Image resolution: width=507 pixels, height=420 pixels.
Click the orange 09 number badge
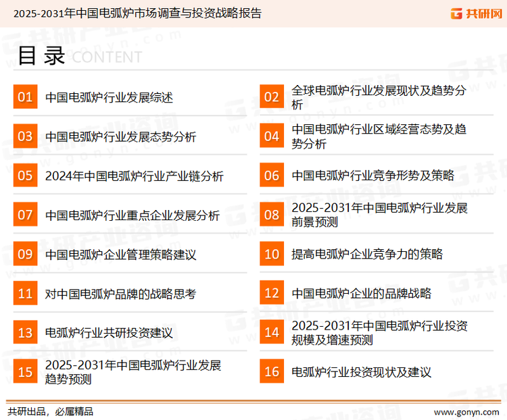click(x=25, y=254)
